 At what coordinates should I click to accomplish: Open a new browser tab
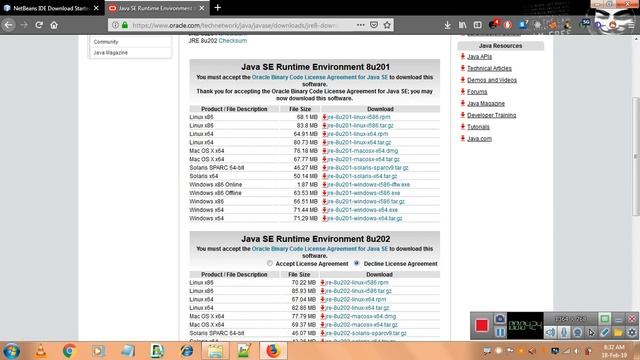click(x=218, y=8)
